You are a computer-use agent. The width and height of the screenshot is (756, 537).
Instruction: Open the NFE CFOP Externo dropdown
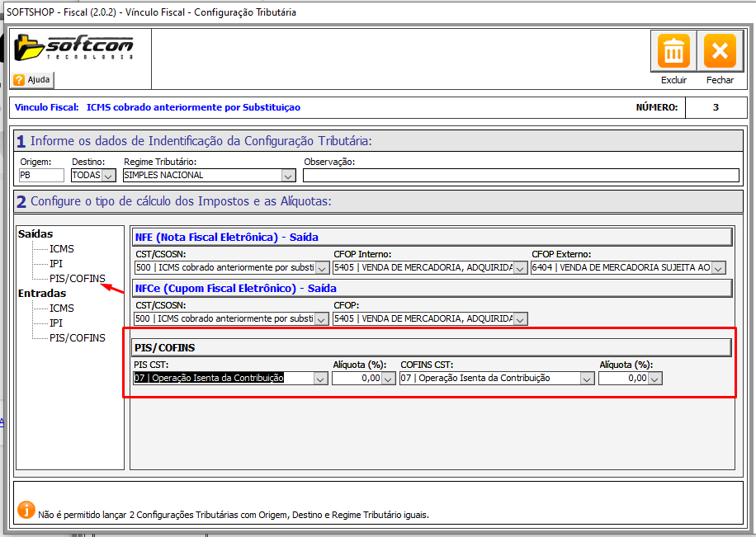(718, 268)
